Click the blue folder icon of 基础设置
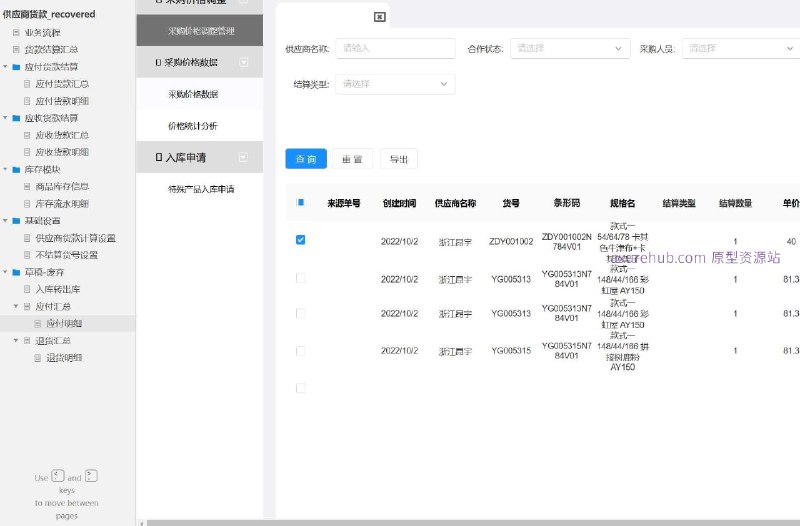Screen dimensions: 800x526 point(16,221)
